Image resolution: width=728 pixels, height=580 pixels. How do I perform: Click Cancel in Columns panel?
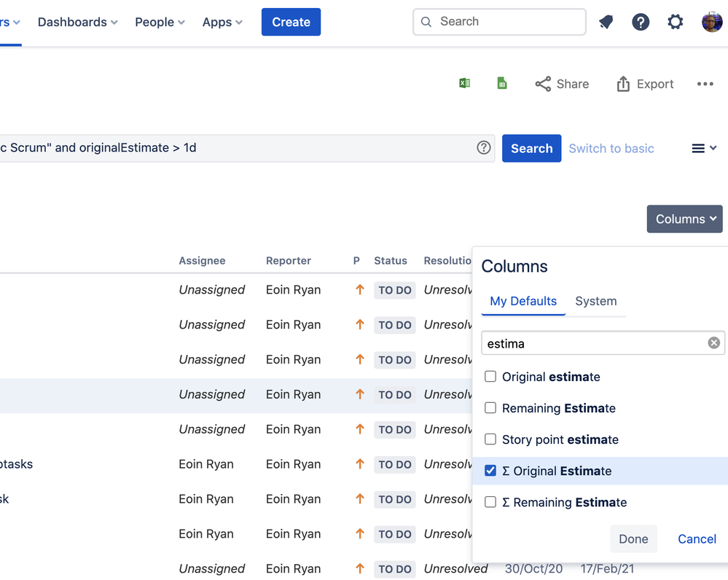(x=697, y=538)
